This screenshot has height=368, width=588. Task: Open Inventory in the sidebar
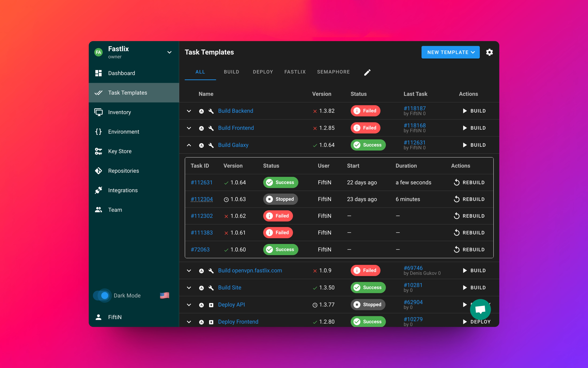(134, 112)
